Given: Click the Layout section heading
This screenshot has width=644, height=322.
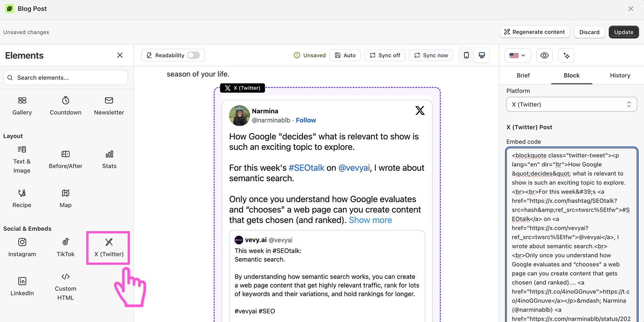Looking at the screenshot, I should [13, 136].
